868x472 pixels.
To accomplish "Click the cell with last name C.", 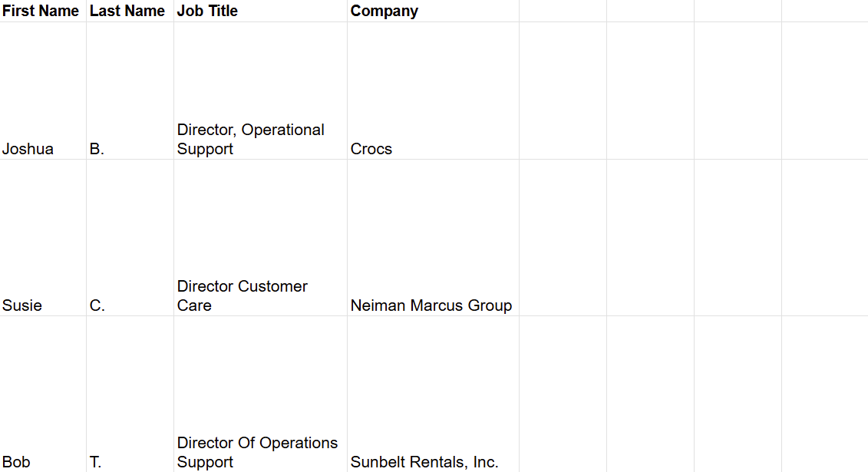I will point(130,238).
